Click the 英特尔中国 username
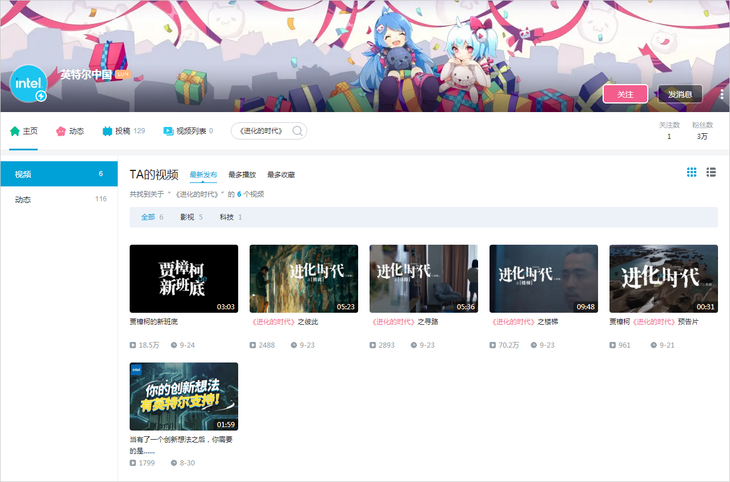The height and width of the screenshot is (482, 730). 86,75
